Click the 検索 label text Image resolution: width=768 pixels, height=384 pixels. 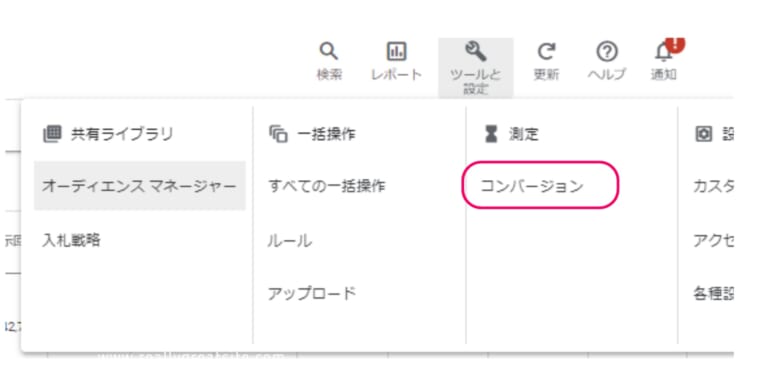tap(329, 74)
